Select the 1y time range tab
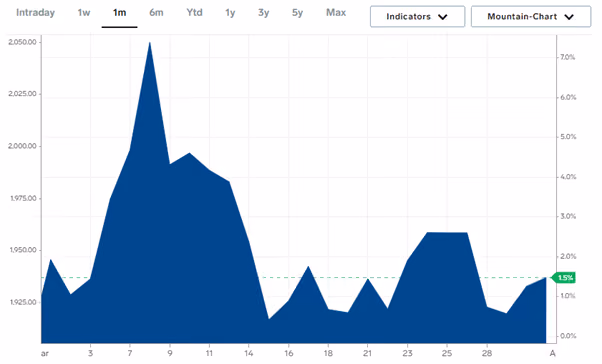 pos(230,13)
